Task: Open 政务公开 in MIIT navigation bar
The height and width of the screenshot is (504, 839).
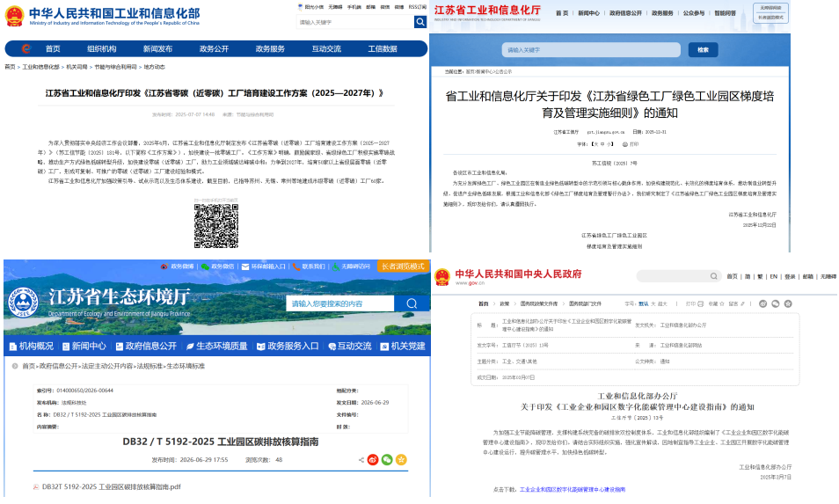Action: [x=214, y=48]
